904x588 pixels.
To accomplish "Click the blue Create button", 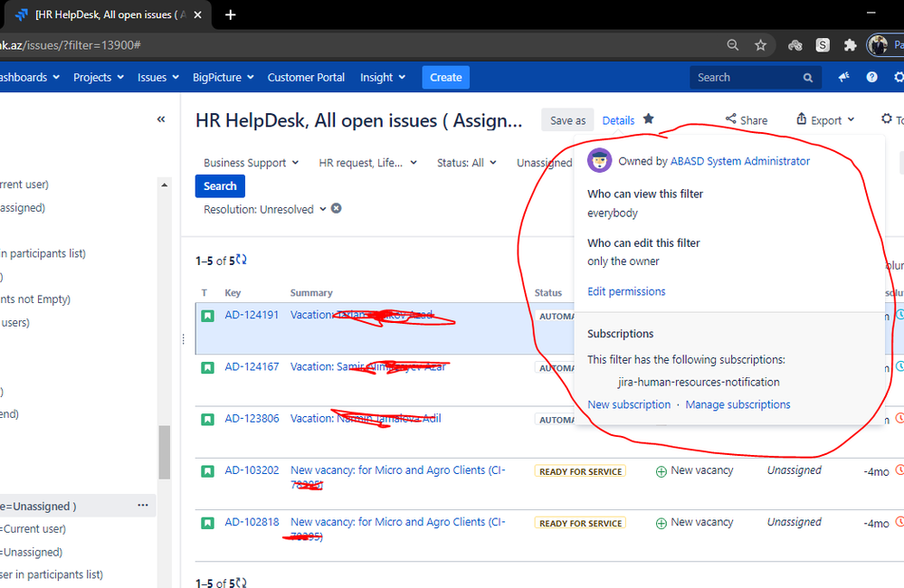I will pos(445,77).
